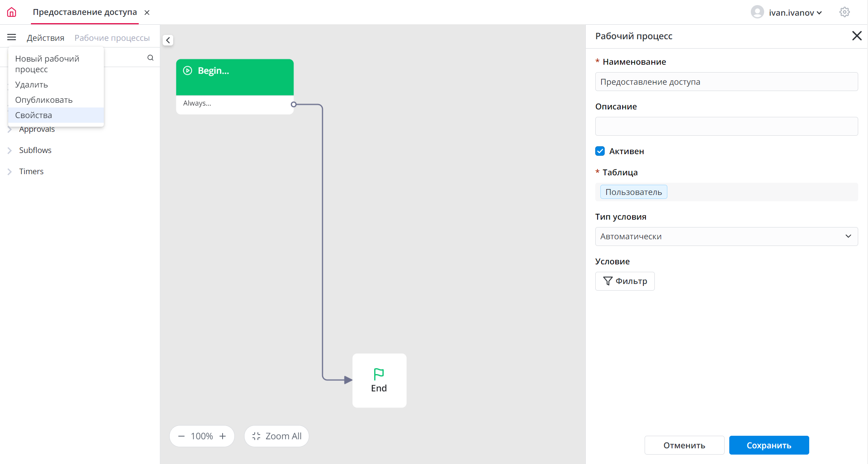Collapse the left panel arrow button
Screen dimensions: 868x464
(x=168, y=40)
